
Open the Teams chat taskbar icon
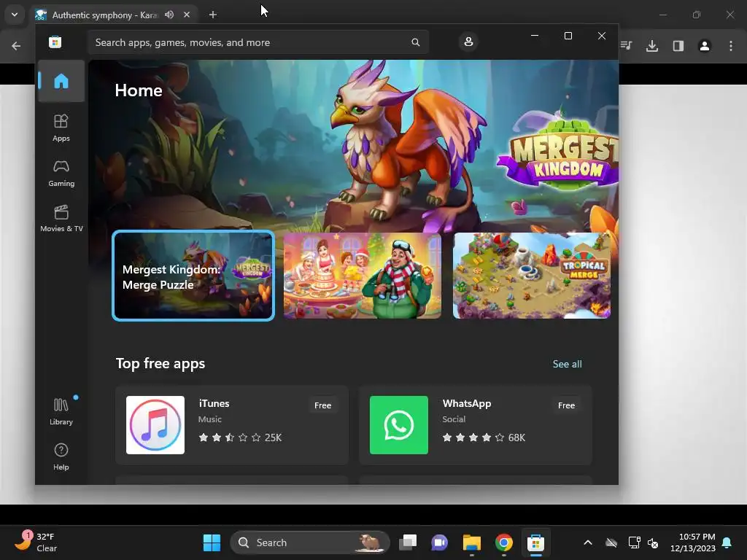[439, 542]
